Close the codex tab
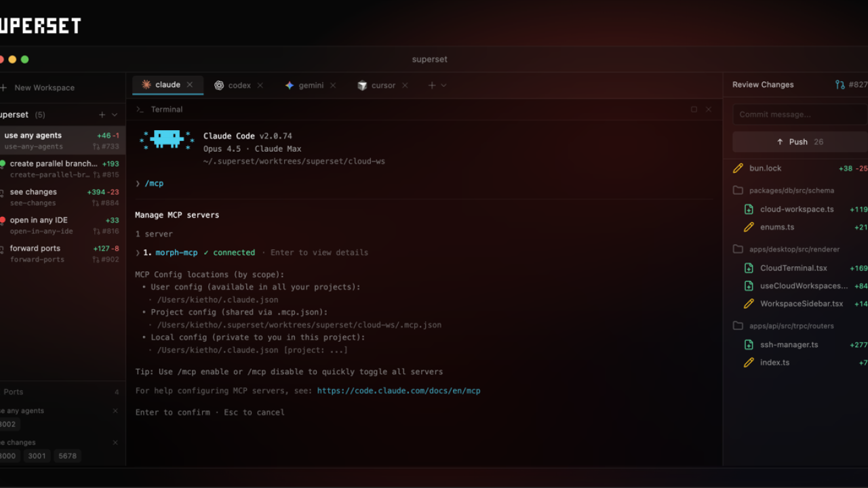This screenshot has width=868, height=488. coord(260,85)
